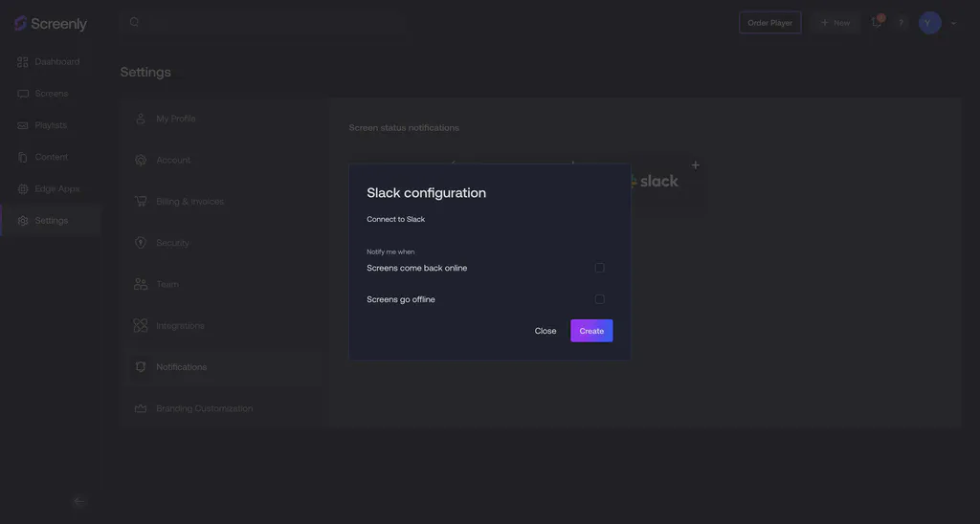Select Settings in sidebar
980x524 pixels.
click(x=50, y=221)
